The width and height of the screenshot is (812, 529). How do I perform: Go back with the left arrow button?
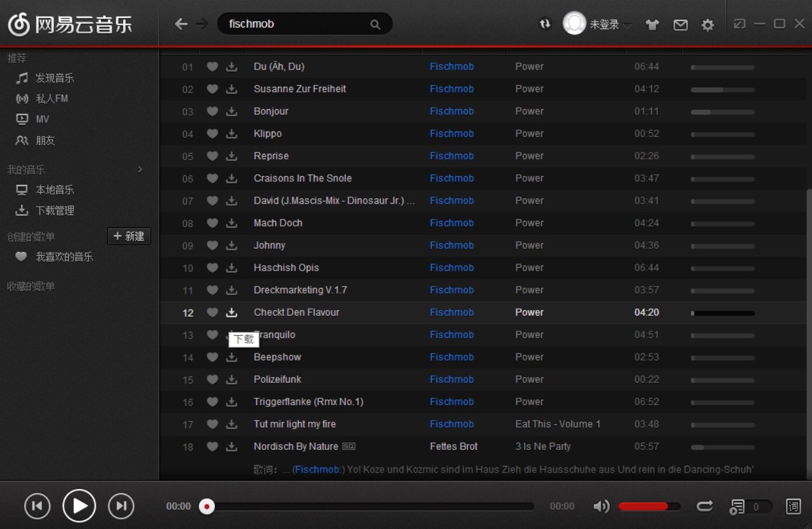coord(181,24)
